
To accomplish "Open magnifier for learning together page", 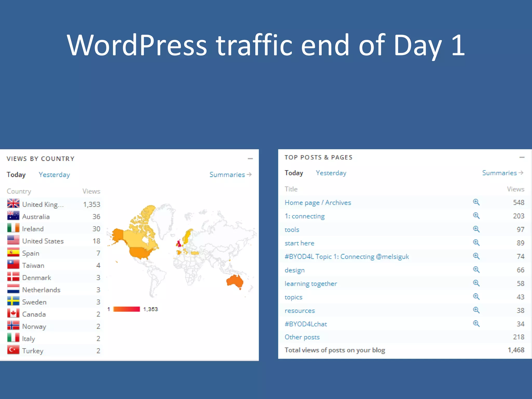I will (x=476, y=283).
